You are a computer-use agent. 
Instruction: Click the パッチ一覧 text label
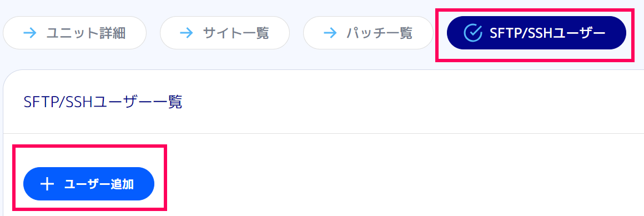(379, 33)
